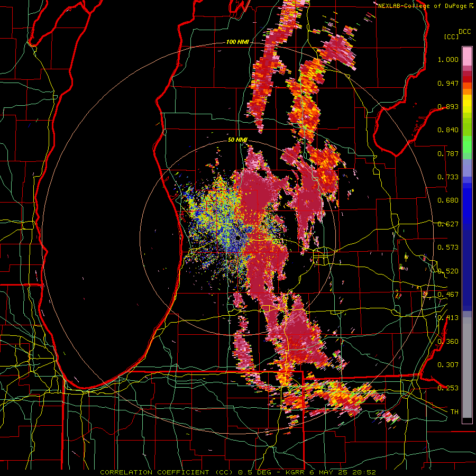Click the 0.627 color scale value
This screenshot has height=476, width=476.
448,224
